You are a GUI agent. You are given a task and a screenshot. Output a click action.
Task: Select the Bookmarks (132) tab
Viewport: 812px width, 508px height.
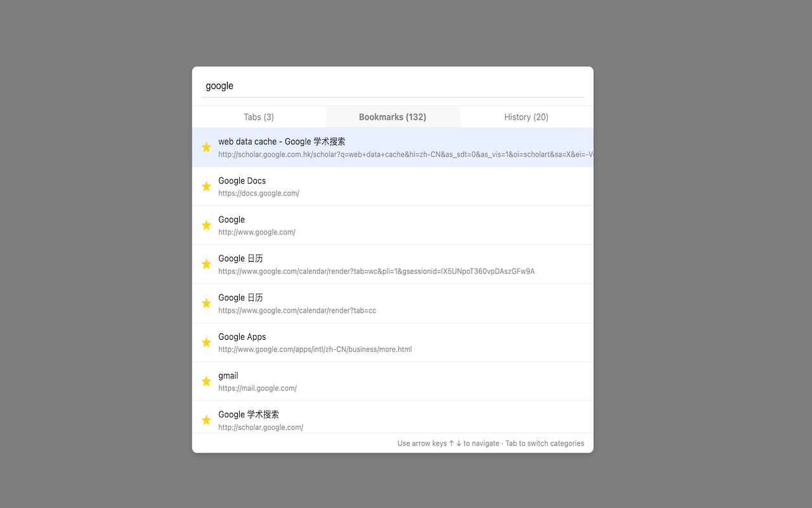393,117
